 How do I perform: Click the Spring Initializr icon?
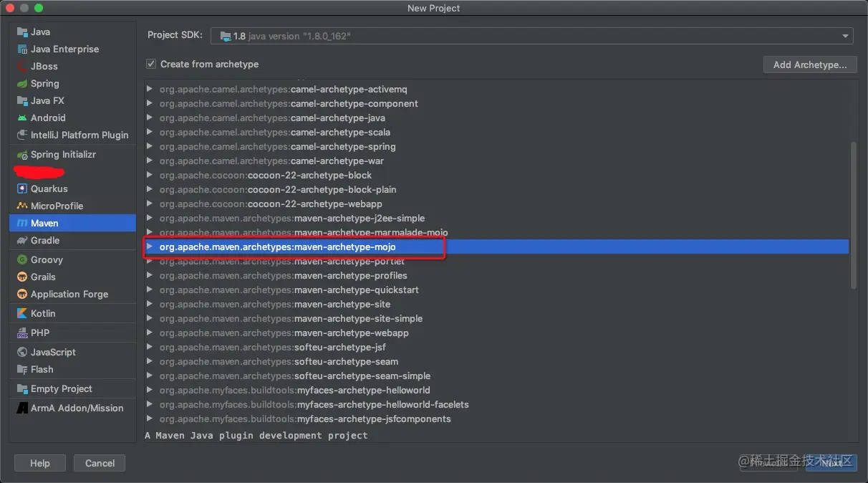pos(22,155)
